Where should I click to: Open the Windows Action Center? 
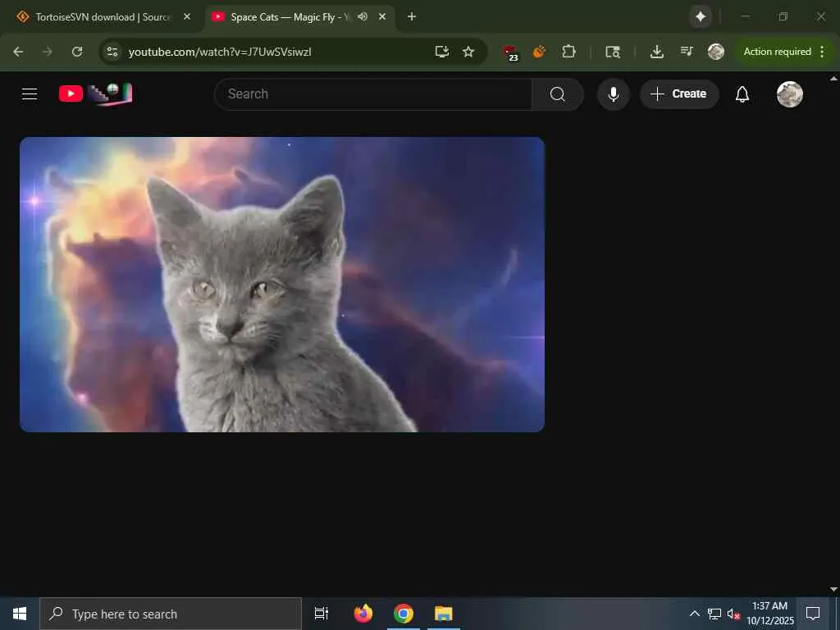(813, 614)
